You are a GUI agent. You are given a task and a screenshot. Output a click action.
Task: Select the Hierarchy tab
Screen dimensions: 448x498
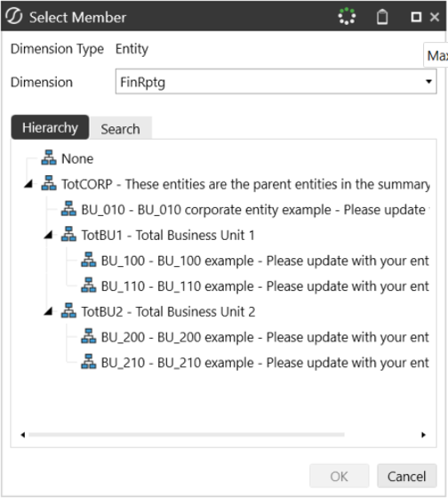coord(50,127)
